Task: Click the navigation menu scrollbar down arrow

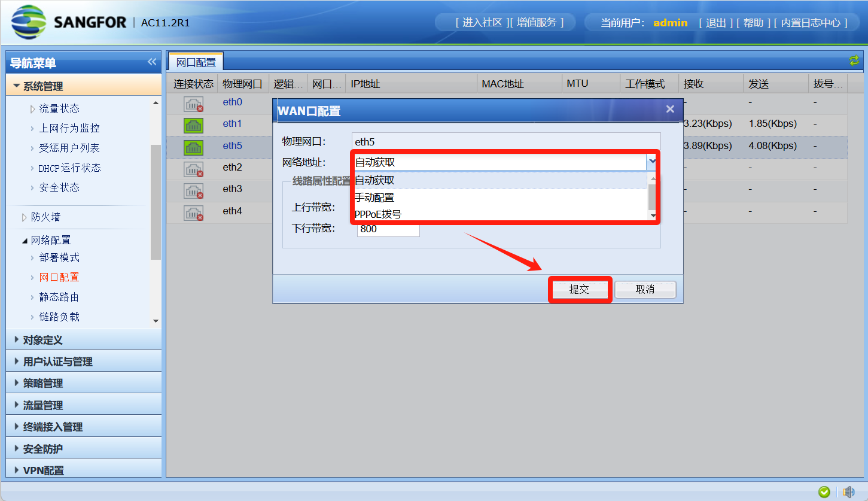Action: point(156,321)
